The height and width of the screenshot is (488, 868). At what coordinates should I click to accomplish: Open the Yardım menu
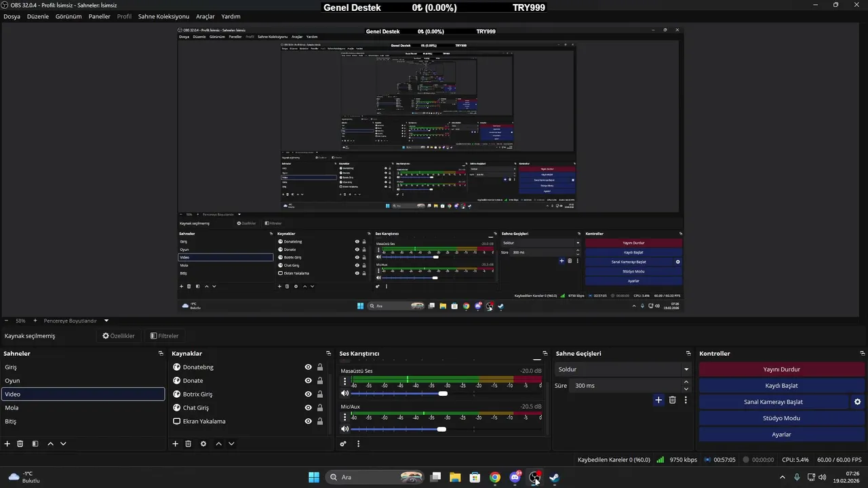tap(231, 16)
